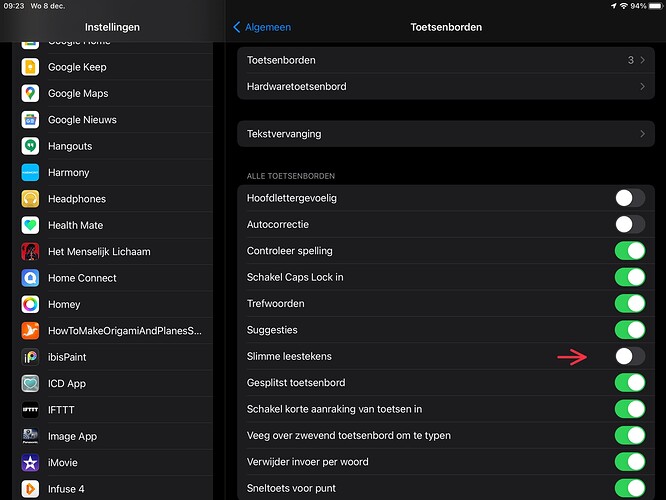Open the Infuse 4 icon
This screenshot has width=666, height=500.
point(30,489)
